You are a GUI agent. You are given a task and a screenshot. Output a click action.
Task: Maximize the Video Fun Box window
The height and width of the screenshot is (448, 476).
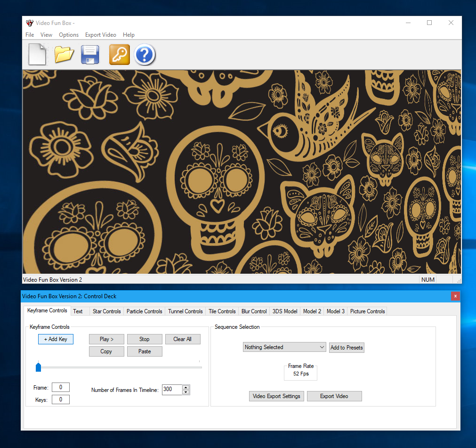point(429,23)
